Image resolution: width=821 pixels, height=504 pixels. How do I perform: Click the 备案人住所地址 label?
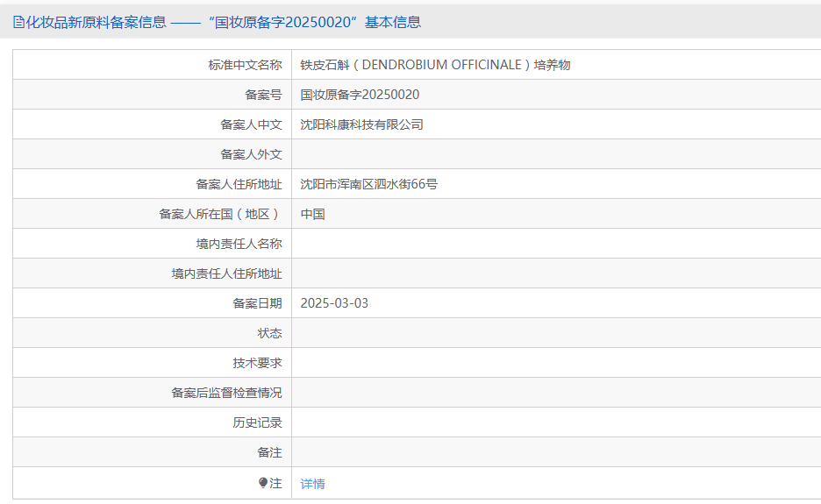tap(239, 184)
